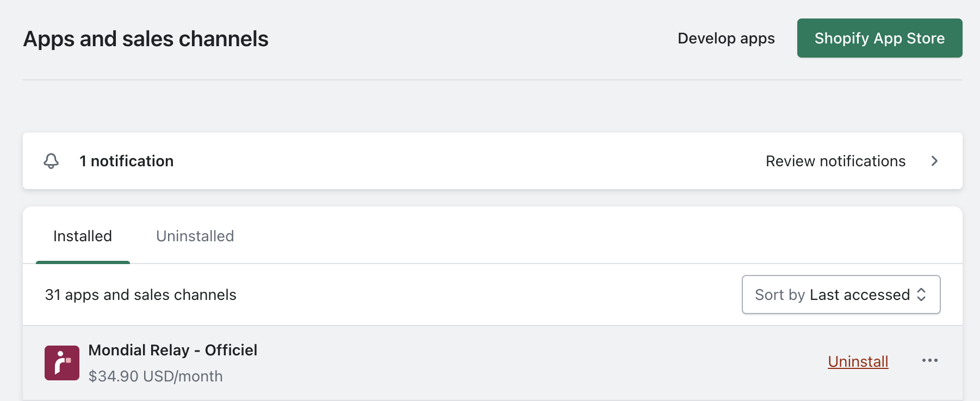Viewport: 980px width, 401px height.
Task: Select the Installed tab
Action: [83, 236]
